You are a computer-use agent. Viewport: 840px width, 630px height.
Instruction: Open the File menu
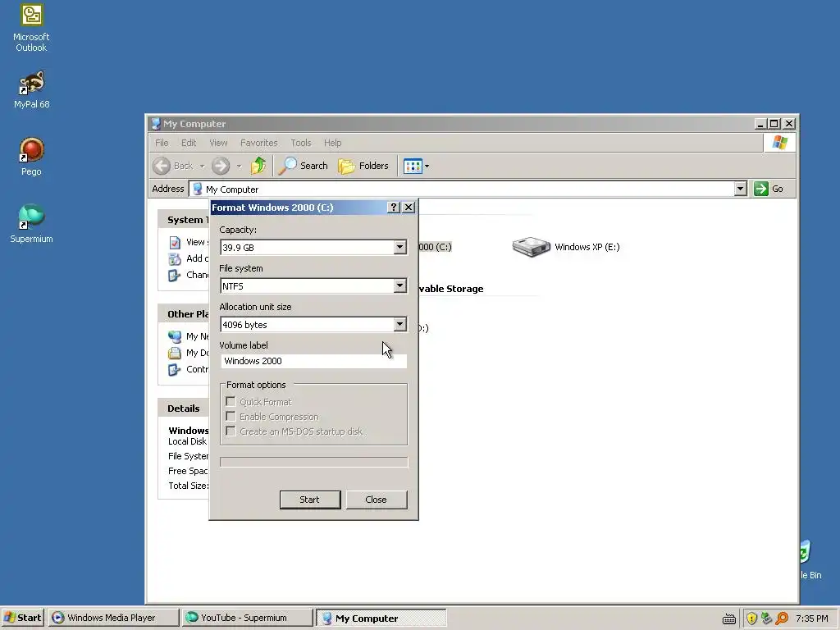point(162,143)
